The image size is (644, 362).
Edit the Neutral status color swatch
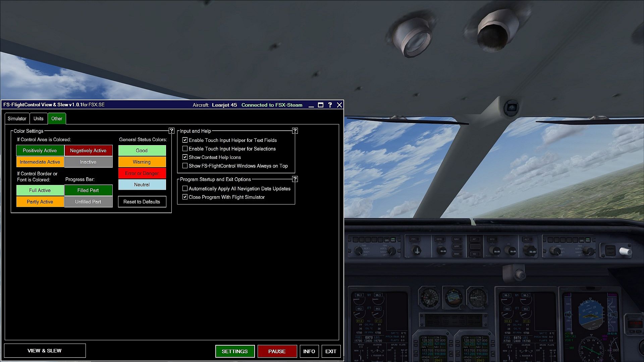click(x=142, y=185)
